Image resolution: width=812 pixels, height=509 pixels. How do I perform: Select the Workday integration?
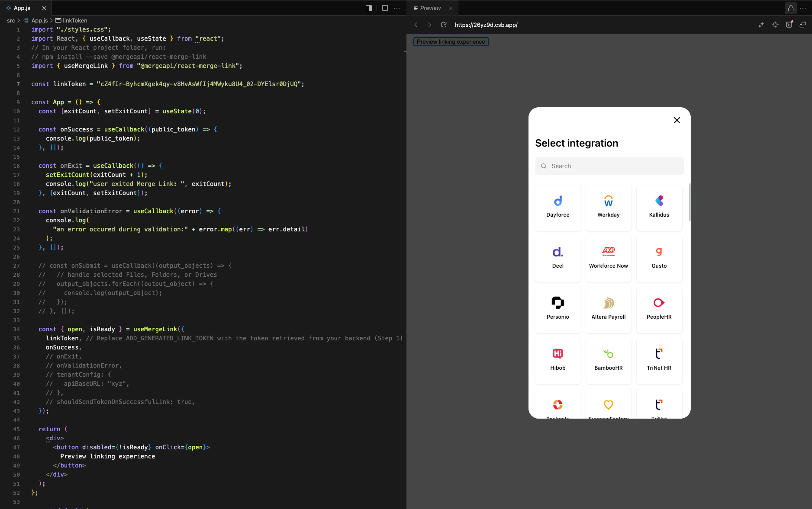(608, 207)
